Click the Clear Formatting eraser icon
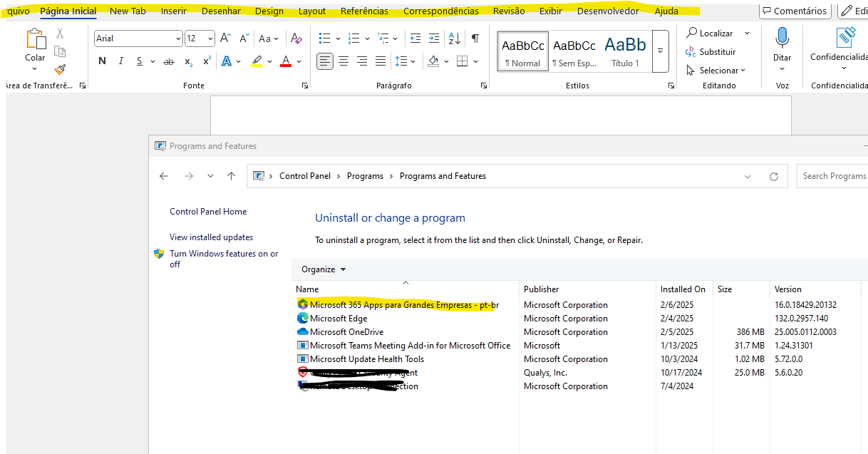The height and width of the screenshot is (454, 868). point(297,38)
